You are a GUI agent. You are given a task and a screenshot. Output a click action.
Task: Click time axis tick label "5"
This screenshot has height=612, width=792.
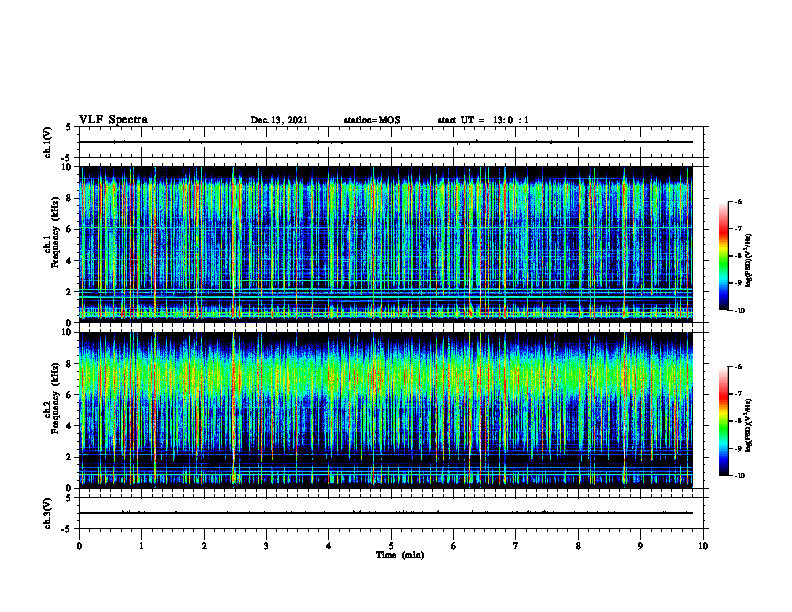391,546
